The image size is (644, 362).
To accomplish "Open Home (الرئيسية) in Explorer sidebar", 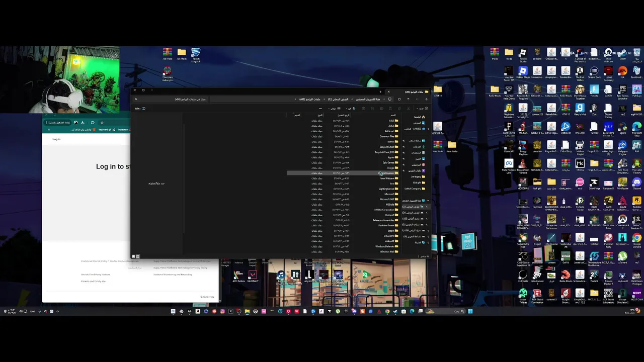I will click(x=420, y=117).
